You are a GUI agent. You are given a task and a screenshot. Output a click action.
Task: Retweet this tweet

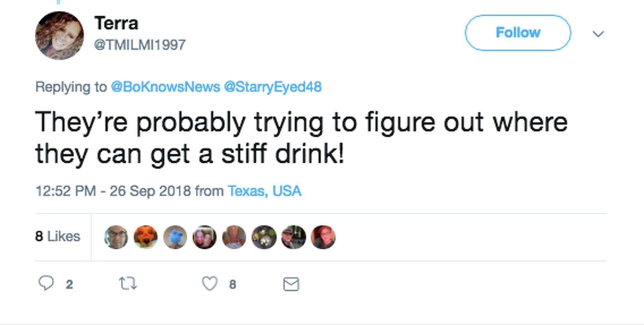tap(128, 283)
